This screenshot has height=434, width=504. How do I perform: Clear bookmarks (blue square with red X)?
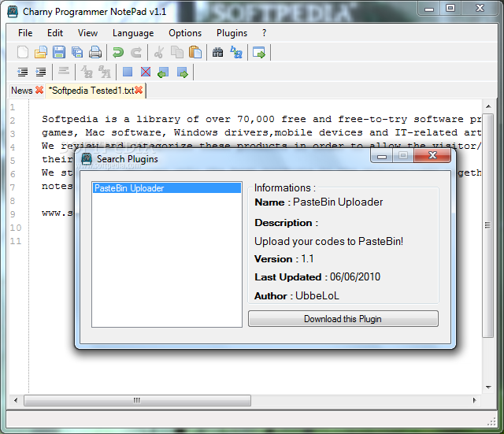(x=146, y=72)
